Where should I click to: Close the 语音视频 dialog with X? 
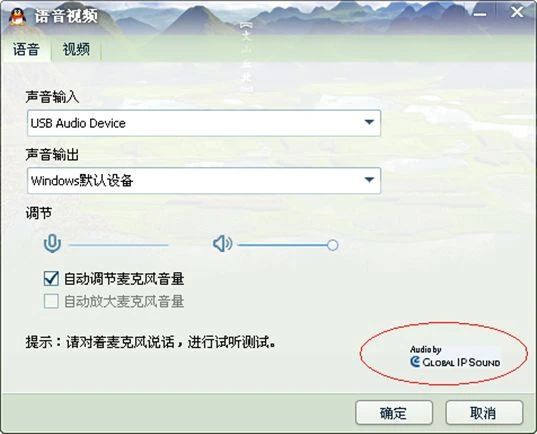tap(517, 12)
